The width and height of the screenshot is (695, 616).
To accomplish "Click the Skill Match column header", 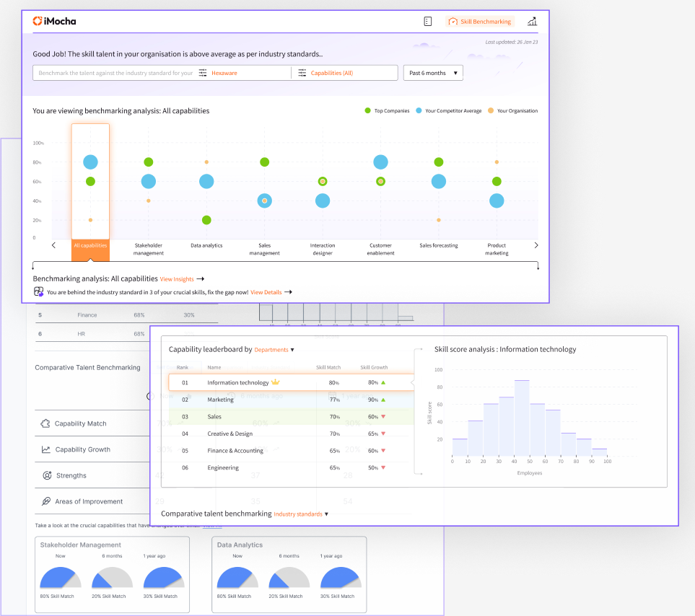I will pyautogui.click(x=328, y=368).
